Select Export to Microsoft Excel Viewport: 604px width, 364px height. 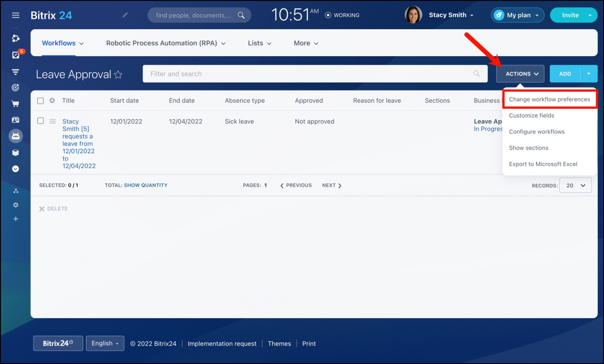coord(543,164)
